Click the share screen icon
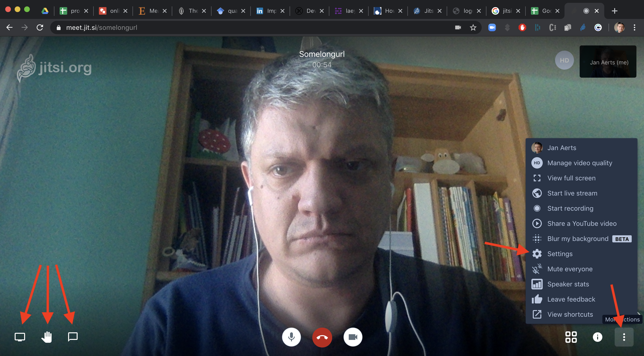 (x=20, y=337)
